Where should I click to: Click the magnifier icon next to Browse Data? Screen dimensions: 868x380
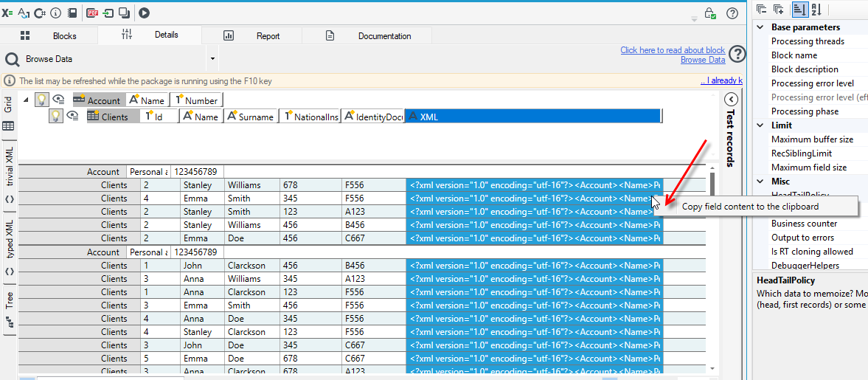pos(13,59)
